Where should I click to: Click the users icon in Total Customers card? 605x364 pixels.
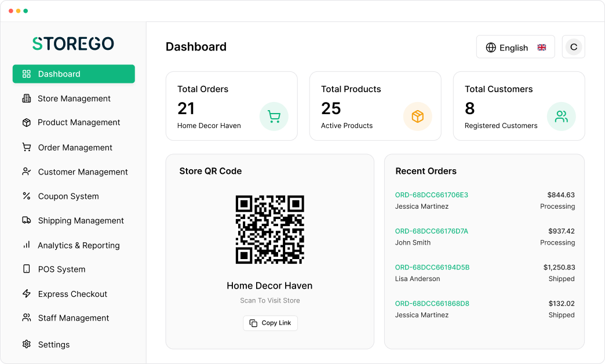(562, 117)
